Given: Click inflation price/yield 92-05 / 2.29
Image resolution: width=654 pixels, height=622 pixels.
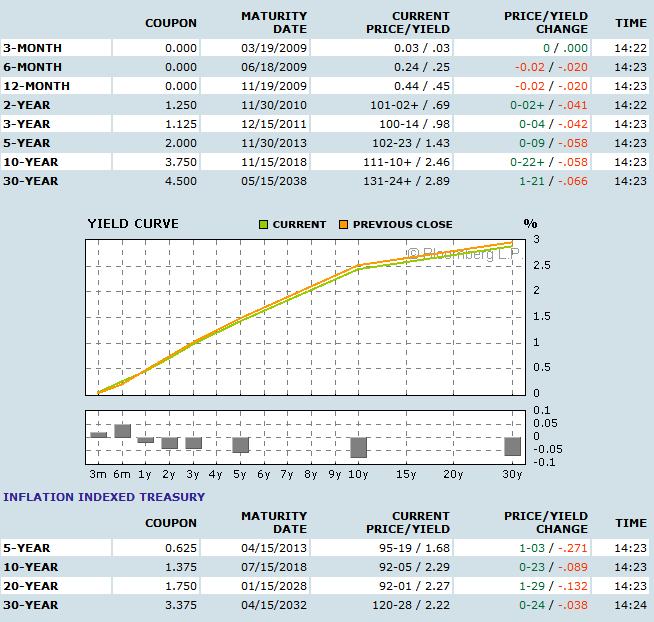Looking at the screenshot, I should click(x=415, y=567).
